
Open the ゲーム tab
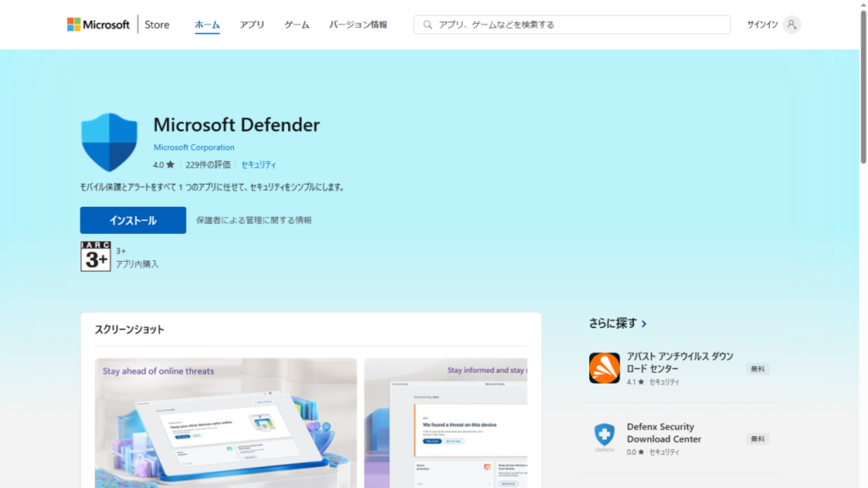297,25
